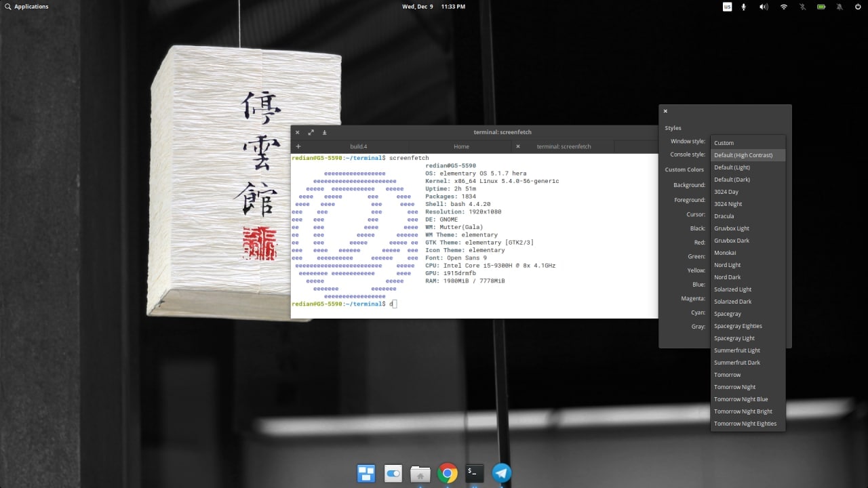Select the Spacegray style
Screen dimensions: 868x488
748,314
